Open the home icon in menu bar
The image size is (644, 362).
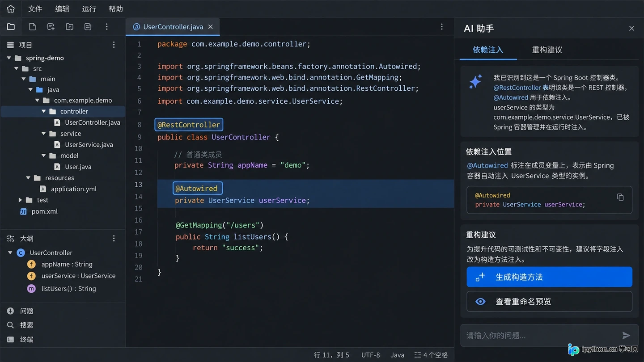click(11, 9)
